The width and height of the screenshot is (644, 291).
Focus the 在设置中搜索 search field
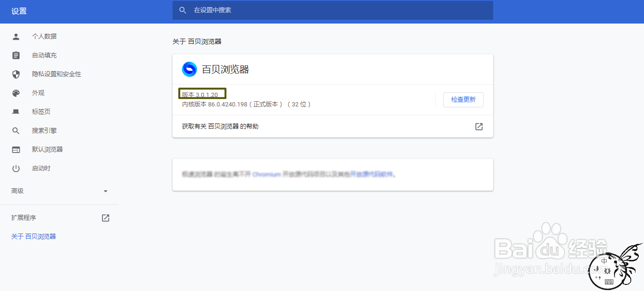click(333, 10)
